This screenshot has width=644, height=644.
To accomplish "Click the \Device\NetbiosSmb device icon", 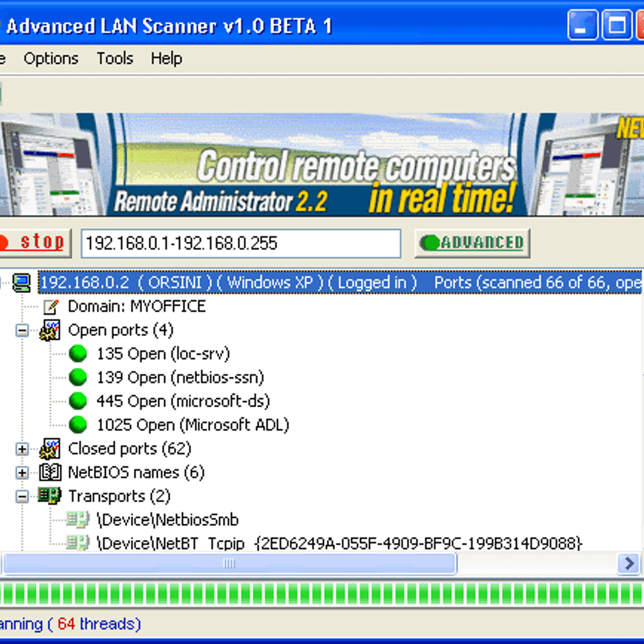I will [x=78, y=519].
